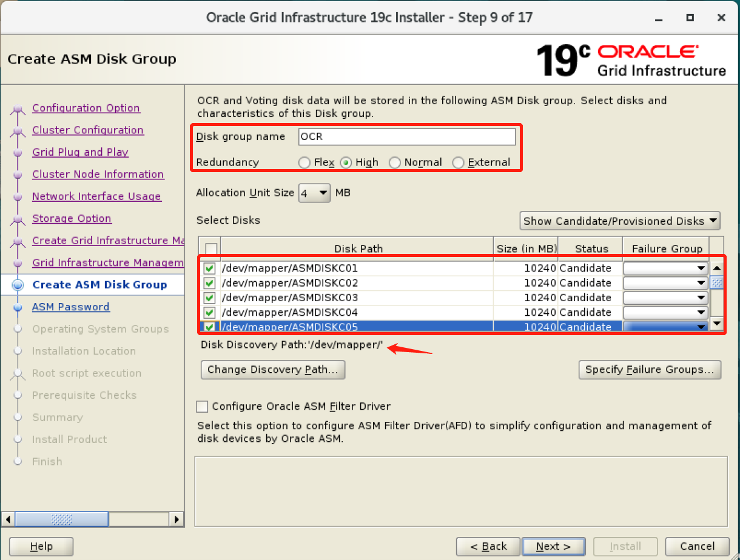Select Candidate status cell for ASMDISKC03
Viewport: 740px width, 560px height.
coord(591,298)
